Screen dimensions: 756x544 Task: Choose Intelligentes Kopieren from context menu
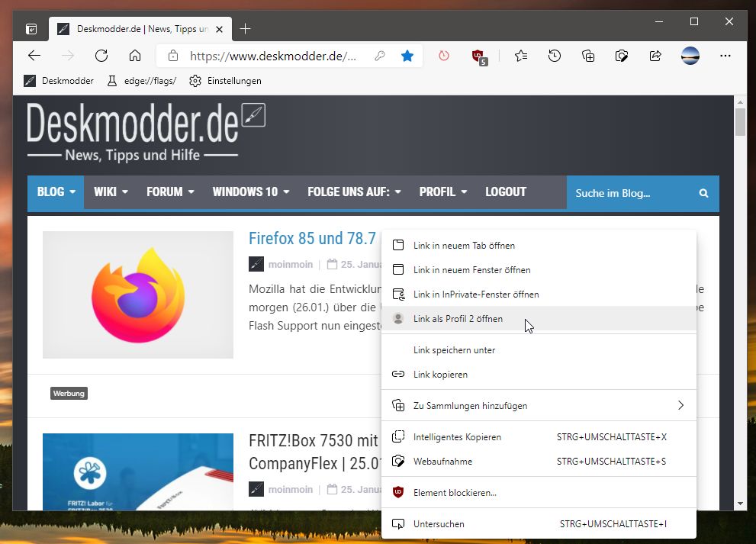point(539,437)
